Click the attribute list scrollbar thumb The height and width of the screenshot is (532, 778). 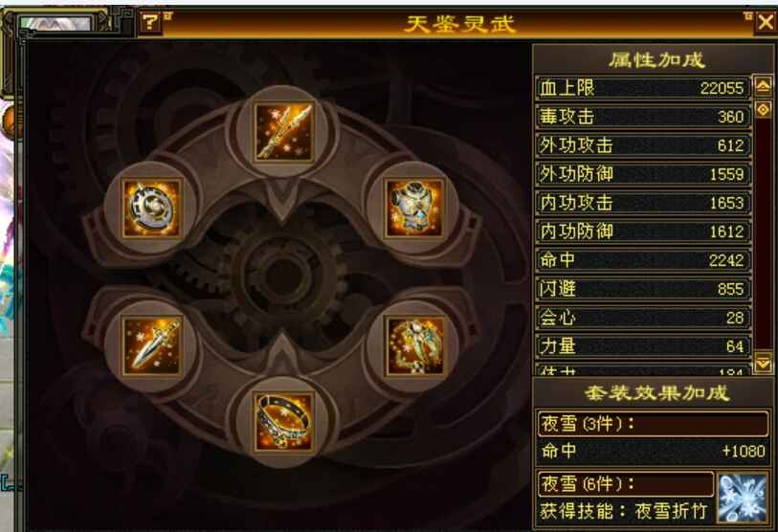pos(763,109)
